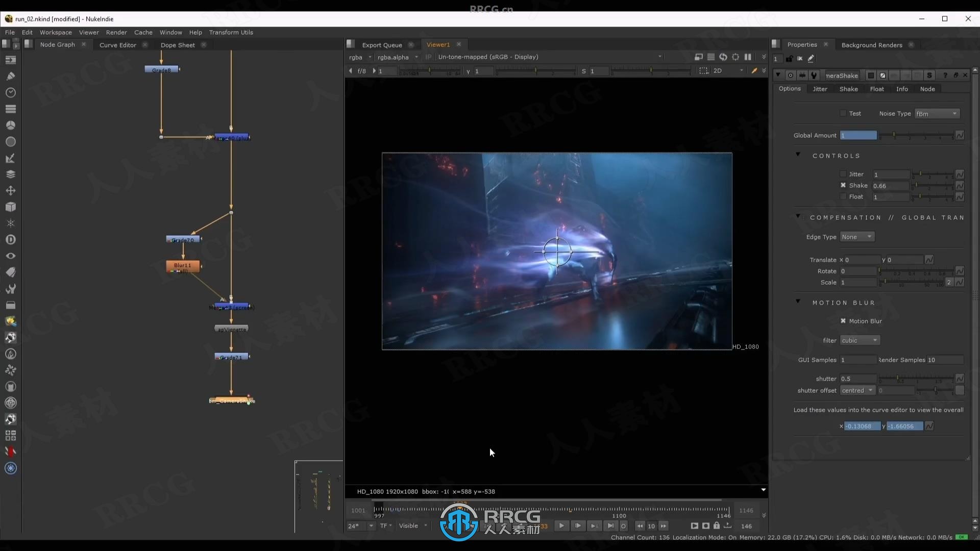
Task: Open the Views (eye) toolbar menu
Action: (x=10, y=256)
